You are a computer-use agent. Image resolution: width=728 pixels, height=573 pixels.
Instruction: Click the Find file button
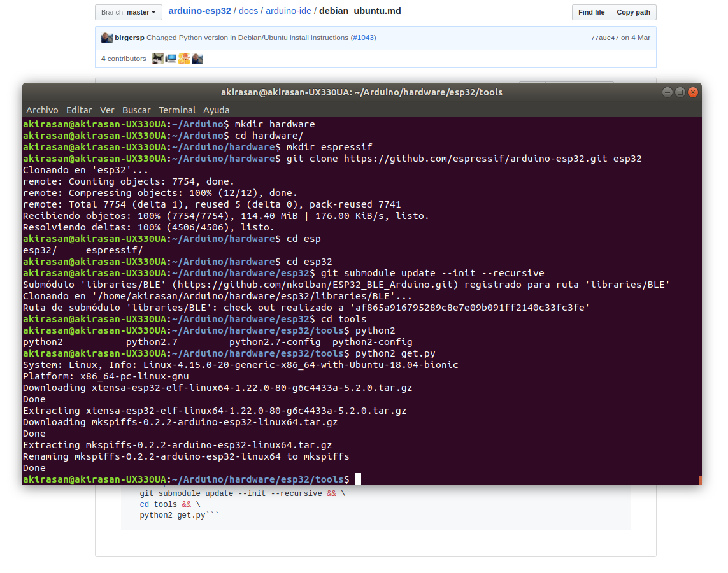[x=592, y=12]
